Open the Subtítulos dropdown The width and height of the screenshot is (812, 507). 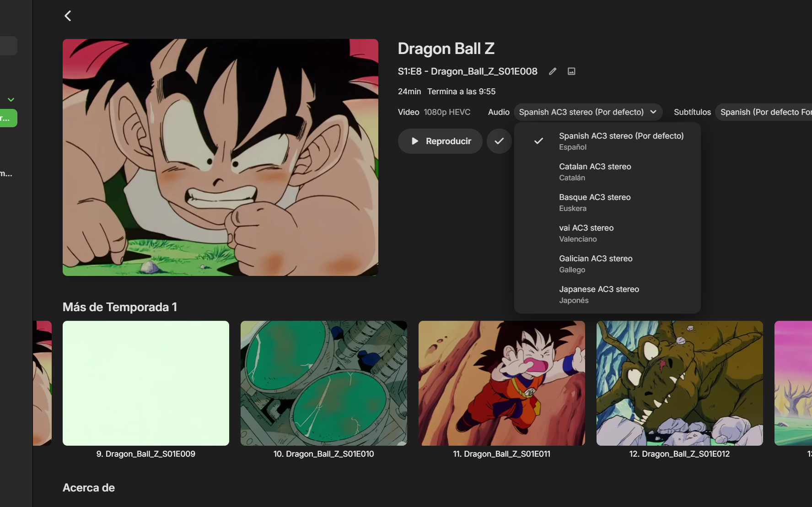point(764,112)
